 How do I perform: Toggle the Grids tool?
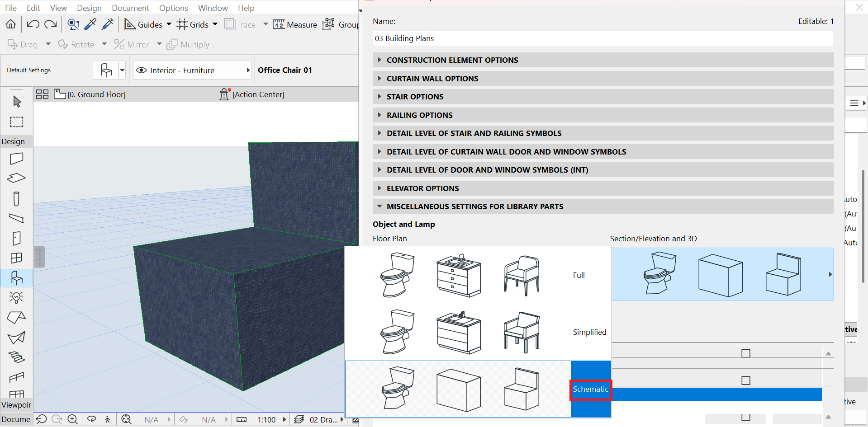pos(193,24)
